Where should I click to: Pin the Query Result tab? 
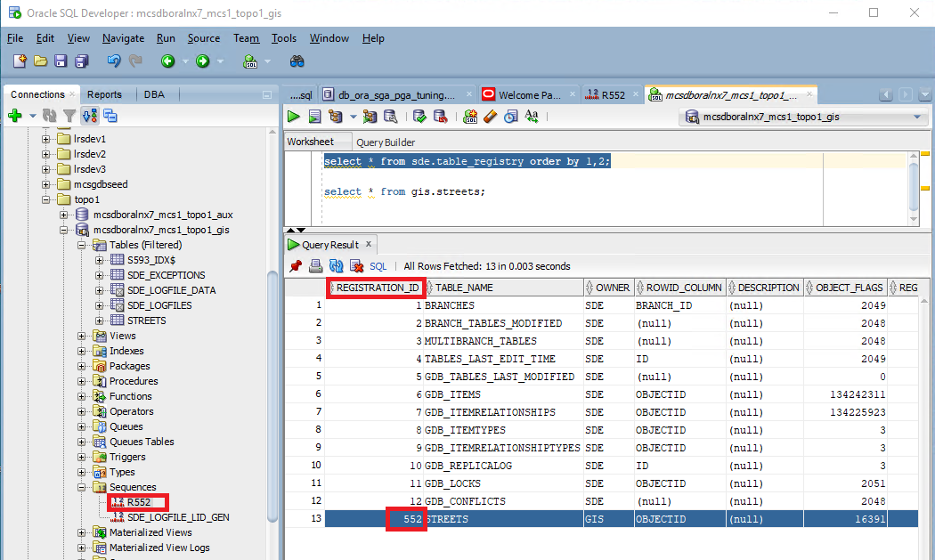[x=296, y=265]
